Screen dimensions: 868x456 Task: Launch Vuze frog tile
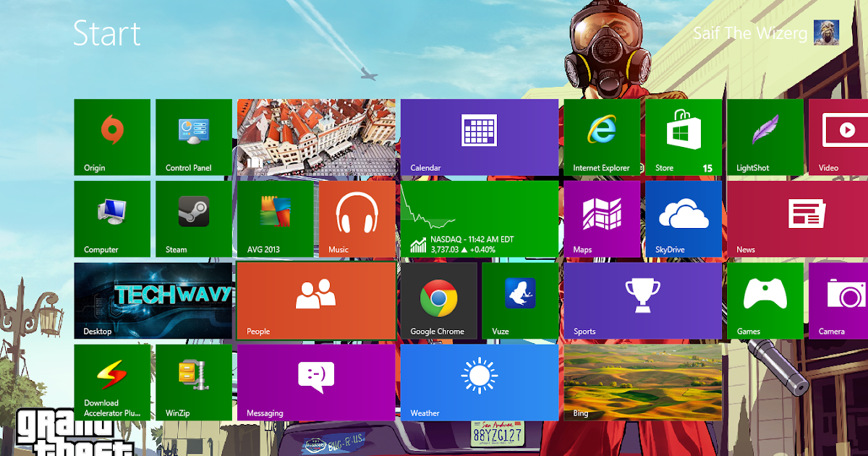point(520,301)
